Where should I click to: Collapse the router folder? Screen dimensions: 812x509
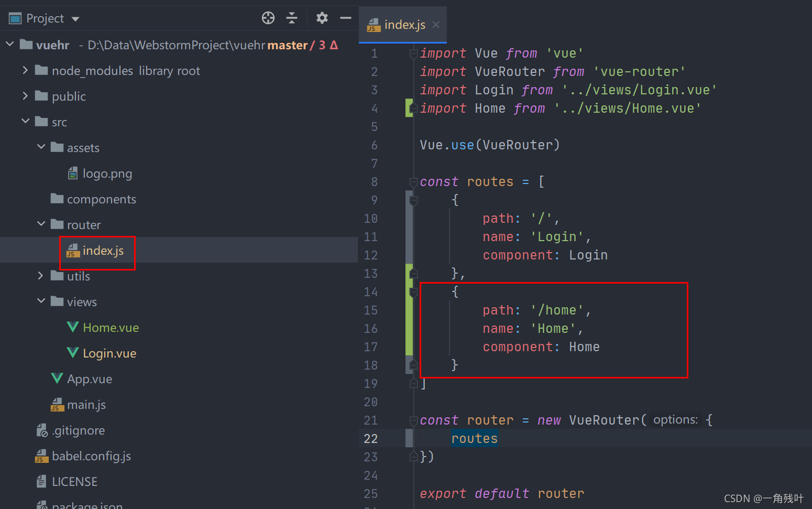click(x=41, y=224)
